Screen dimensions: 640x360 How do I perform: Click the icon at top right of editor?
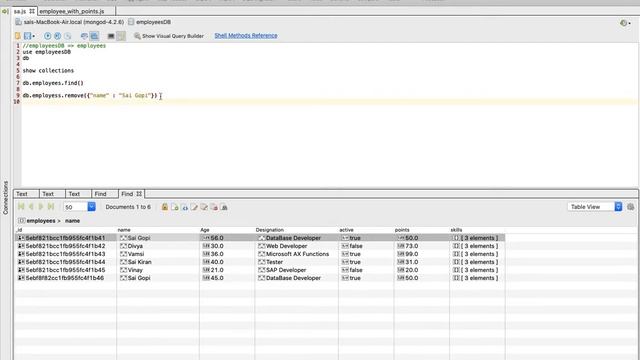coord(623,23)
